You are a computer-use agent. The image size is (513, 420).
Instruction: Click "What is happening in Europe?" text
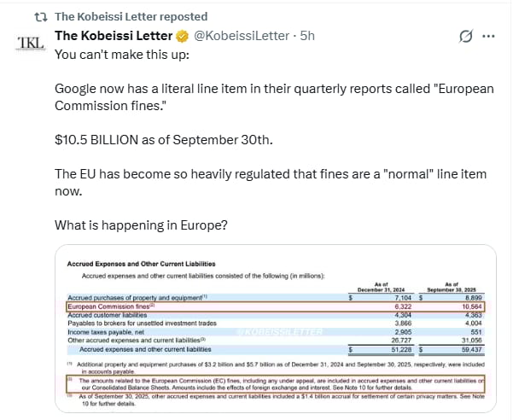coord(141,225)
